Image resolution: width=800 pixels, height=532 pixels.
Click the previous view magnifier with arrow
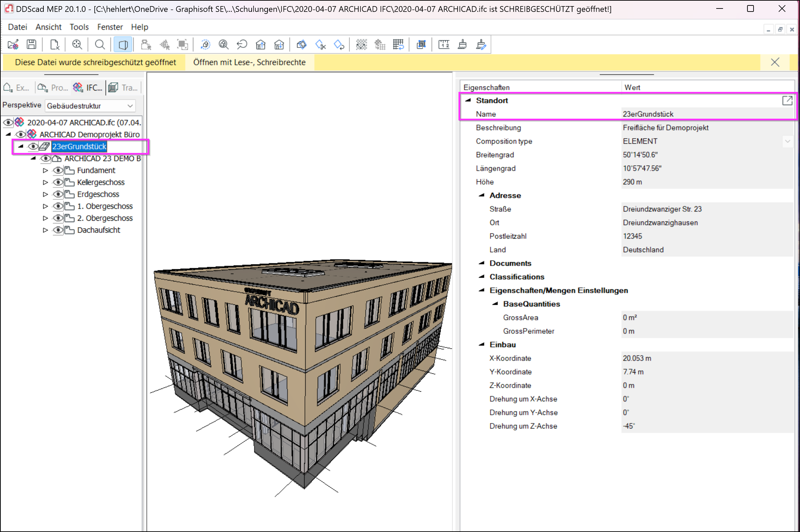coord(242,44)
